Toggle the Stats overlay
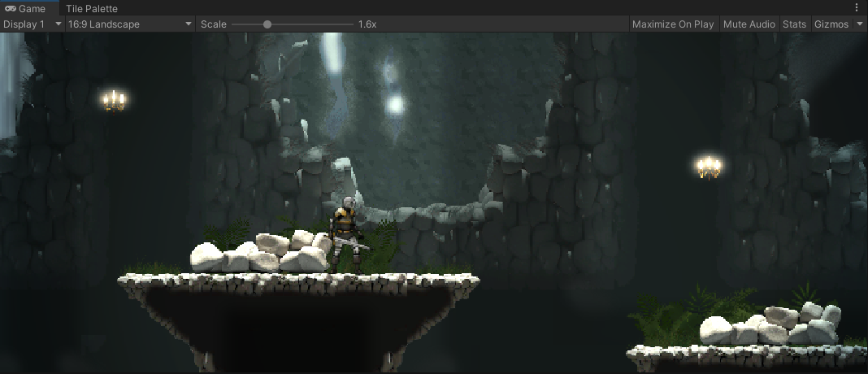 (x=794, y=24)
